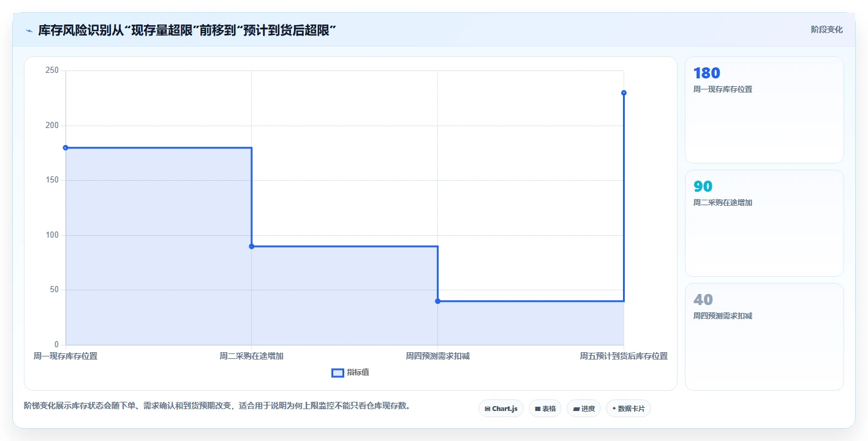The height and width of the screenshot is (441, 868).
Task: Click the 阶段变化 label in header
Action: point(826,30)
